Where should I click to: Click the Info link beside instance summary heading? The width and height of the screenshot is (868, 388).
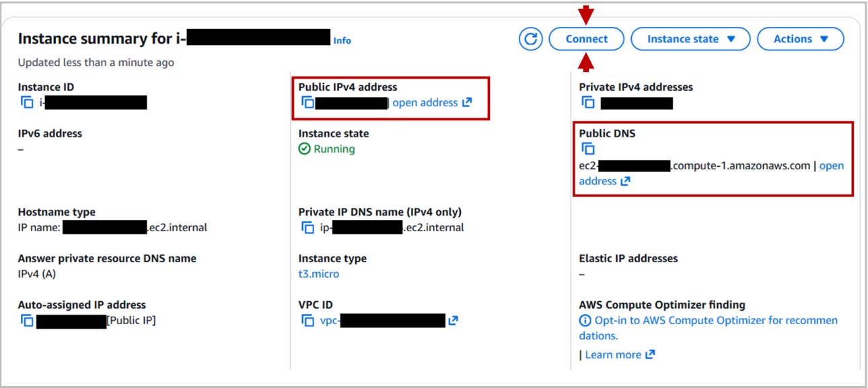coord(342,40)
